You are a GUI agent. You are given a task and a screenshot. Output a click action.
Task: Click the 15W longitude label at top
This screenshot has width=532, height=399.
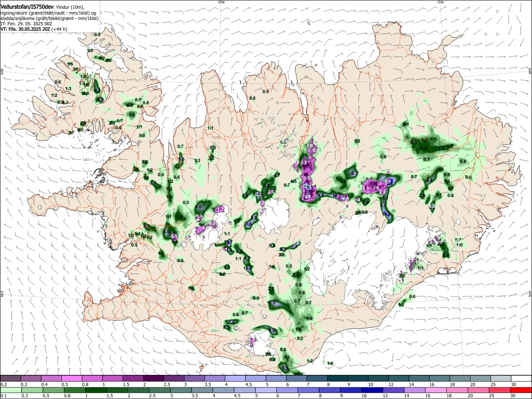click(x=440, y=2)
